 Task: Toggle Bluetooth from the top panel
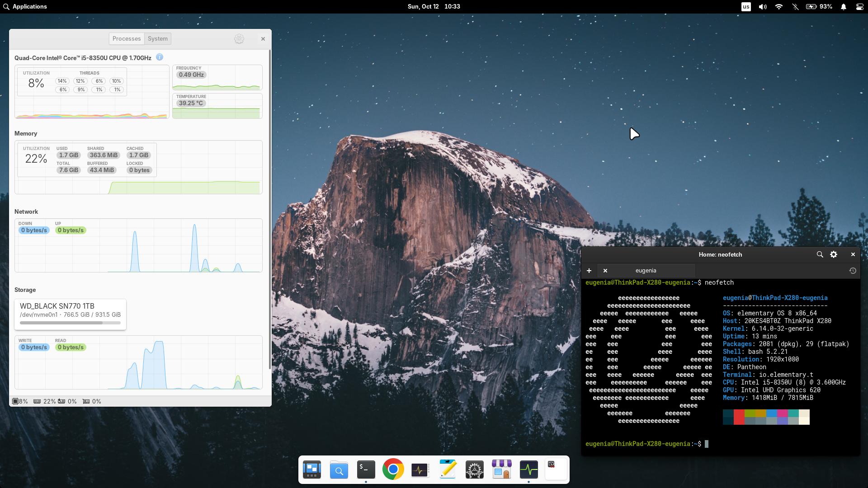click(x=795, y=6)
